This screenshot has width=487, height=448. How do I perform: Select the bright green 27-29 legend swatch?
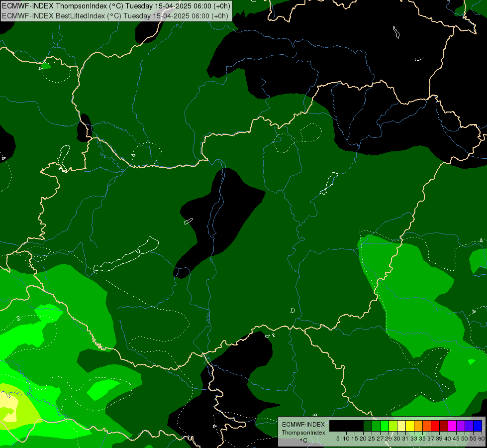(385, 426)
